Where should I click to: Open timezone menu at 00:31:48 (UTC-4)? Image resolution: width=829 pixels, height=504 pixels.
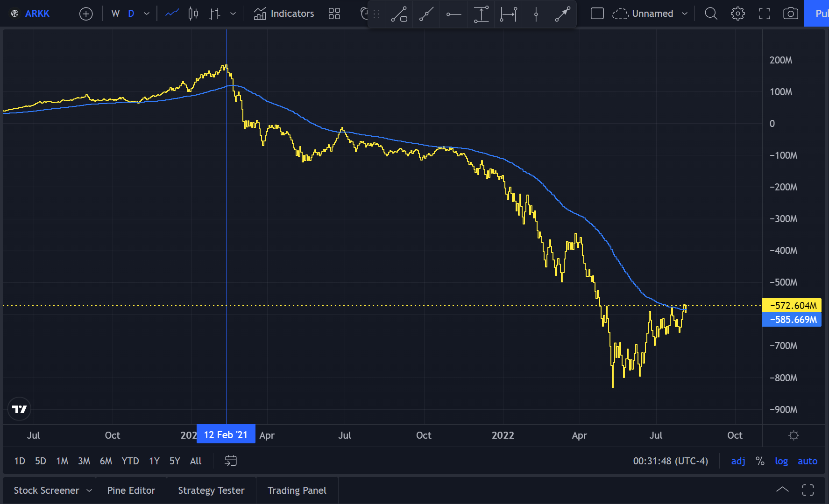[670, 461]
